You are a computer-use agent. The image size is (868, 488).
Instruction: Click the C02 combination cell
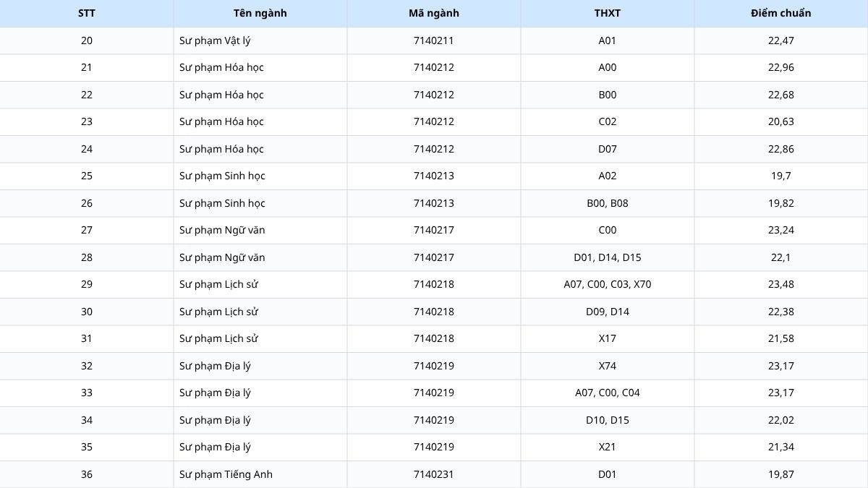608,121
